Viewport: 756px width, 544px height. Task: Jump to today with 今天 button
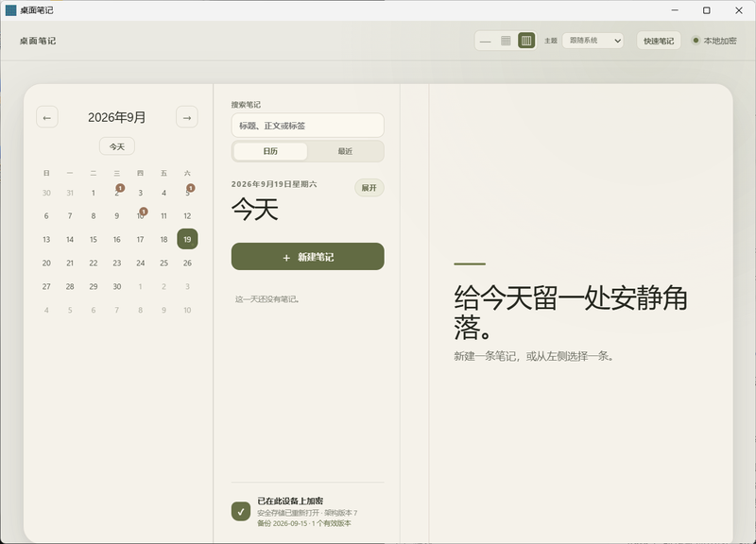pos(116,146)
